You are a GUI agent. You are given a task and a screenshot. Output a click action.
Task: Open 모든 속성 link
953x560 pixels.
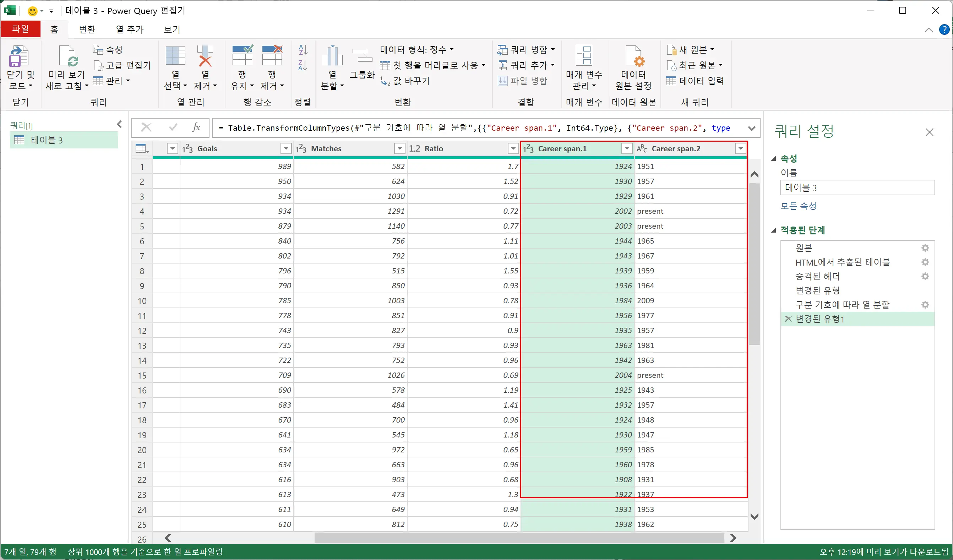click(x=797, y=206)
